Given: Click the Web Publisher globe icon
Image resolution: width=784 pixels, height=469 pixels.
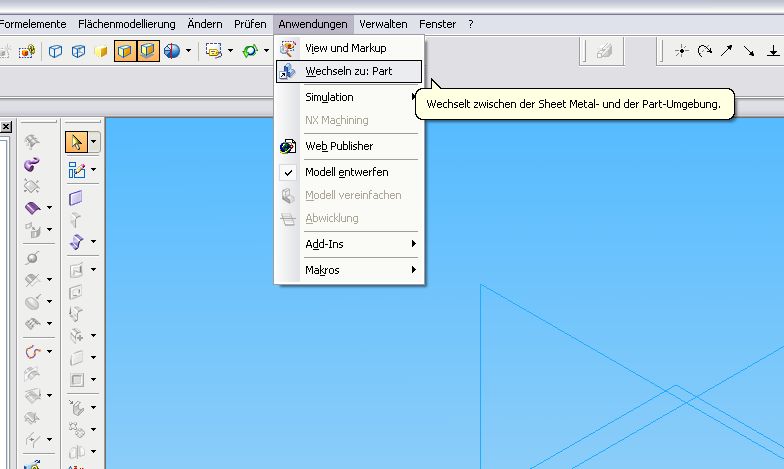Looking at the screenshot, I should pos(288,146).
